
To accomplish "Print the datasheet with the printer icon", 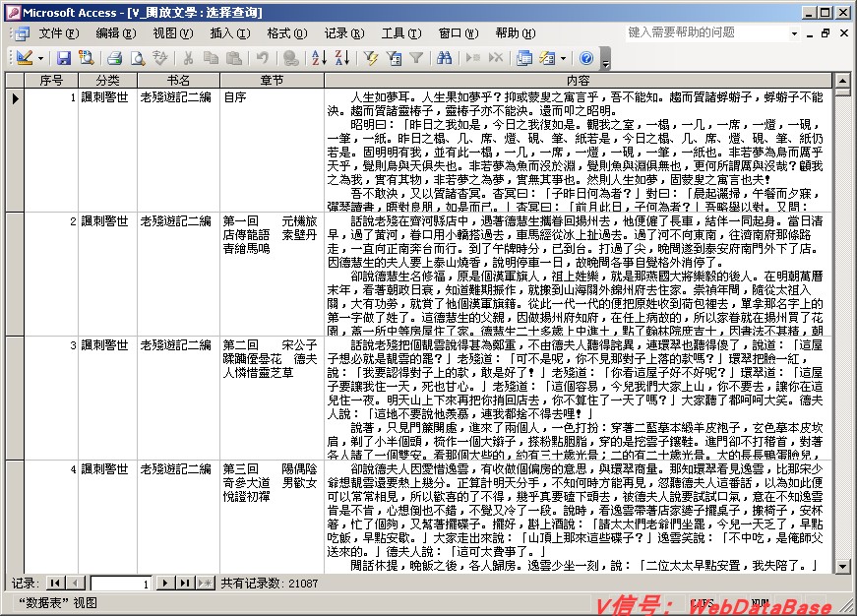I will coord(114,57).
